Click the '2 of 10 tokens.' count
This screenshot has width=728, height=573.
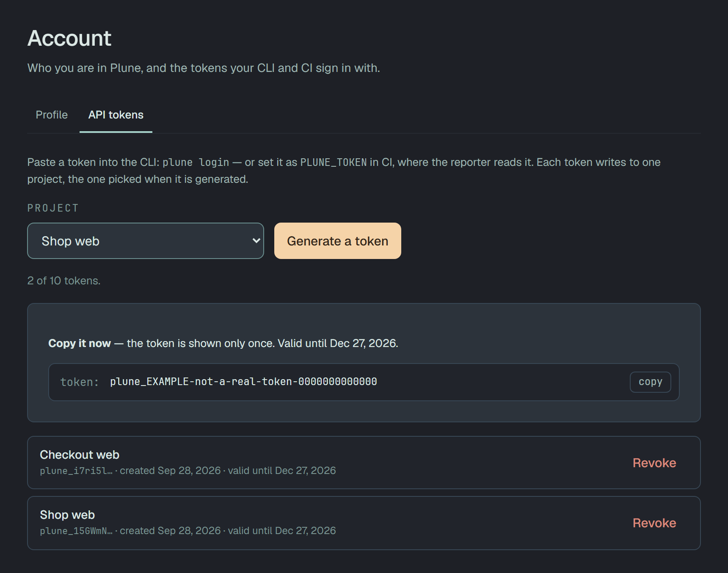coord(64,281)
